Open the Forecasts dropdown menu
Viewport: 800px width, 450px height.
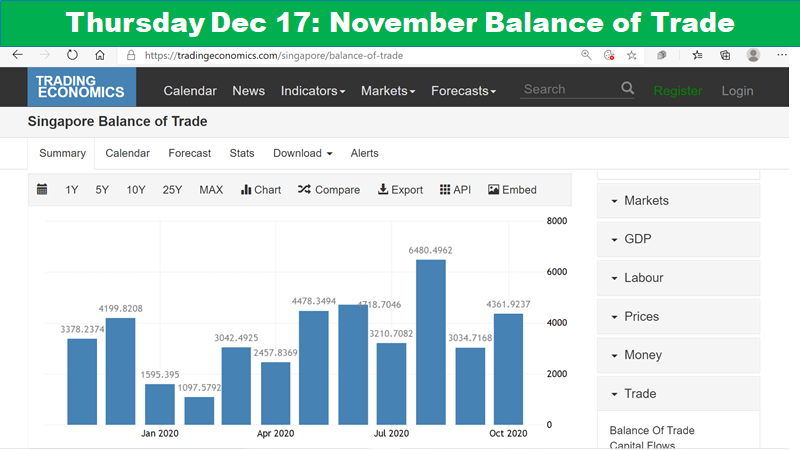pos(463,91)
